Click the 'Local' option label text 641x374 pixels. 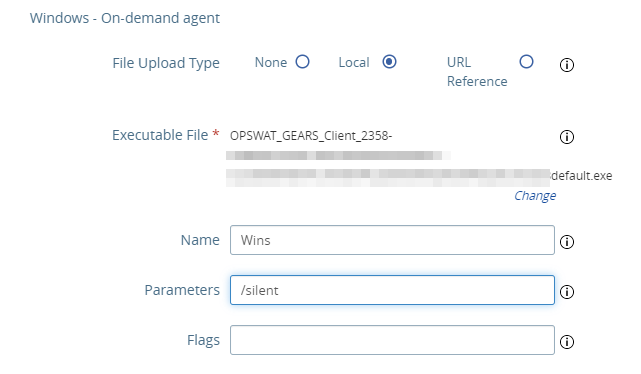354,62
